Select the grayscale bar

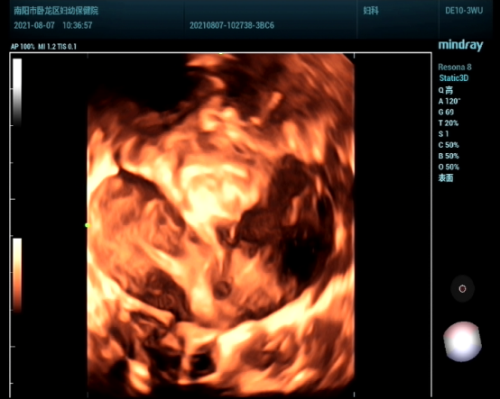[x=17, y=92]
